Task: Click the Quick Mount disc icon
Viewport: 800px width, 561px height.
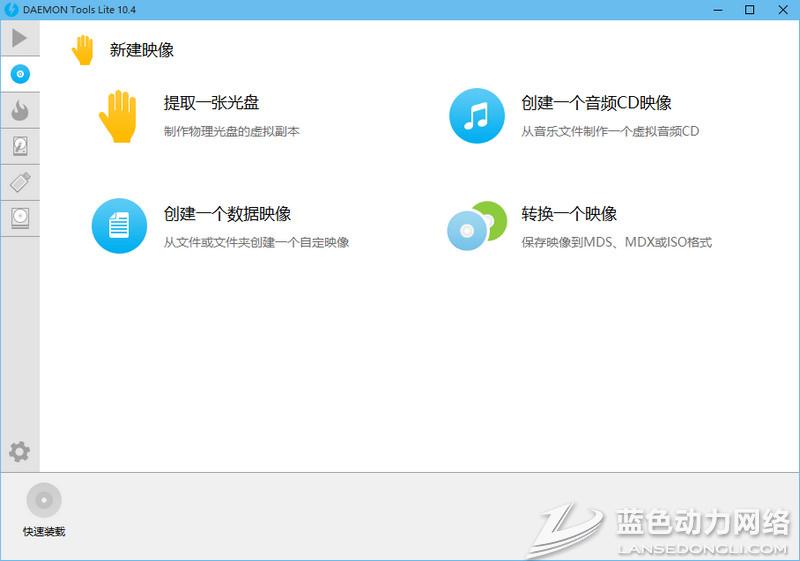Action: tap(44, 500)
